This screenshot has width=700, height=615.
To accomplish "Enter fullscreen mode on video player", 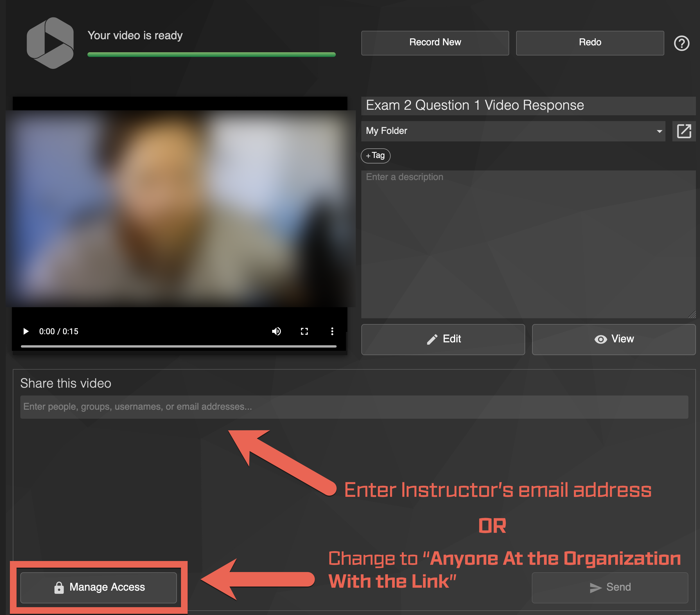I will pyautogui.click(x=304, y=331).
